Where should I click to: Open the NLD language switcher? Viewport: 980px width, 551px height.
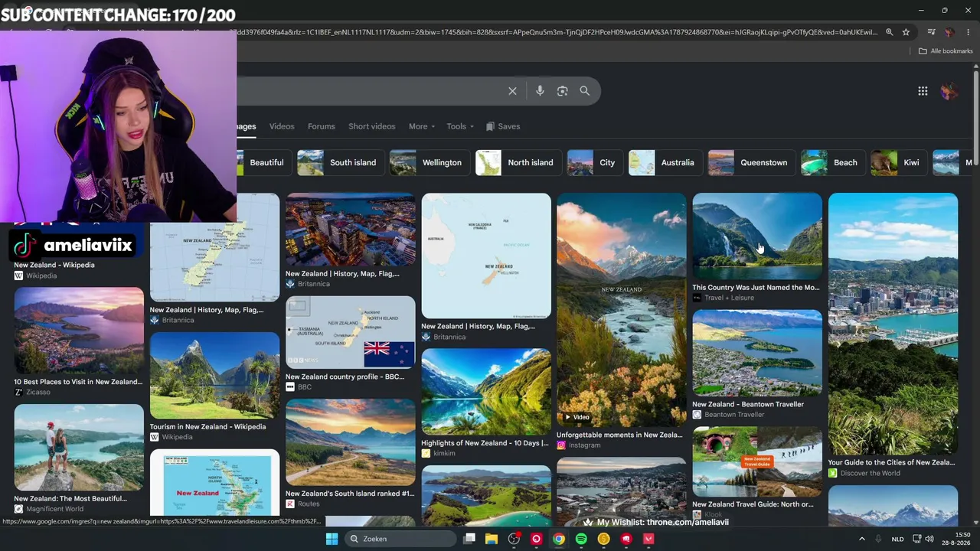pyautogui.click(x=897, y=539)
